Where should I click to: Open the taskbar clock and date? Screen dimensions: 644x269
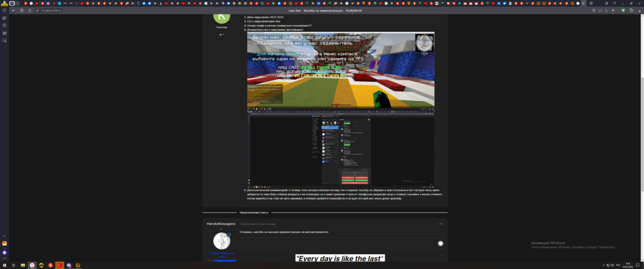pos(627,265)
